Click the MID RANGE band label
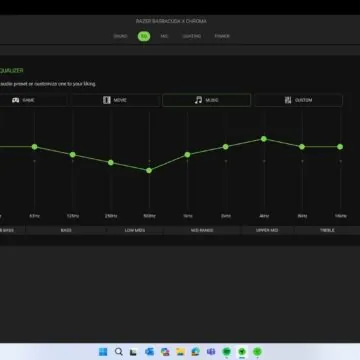The image size is (360, 360). [202, 230]
